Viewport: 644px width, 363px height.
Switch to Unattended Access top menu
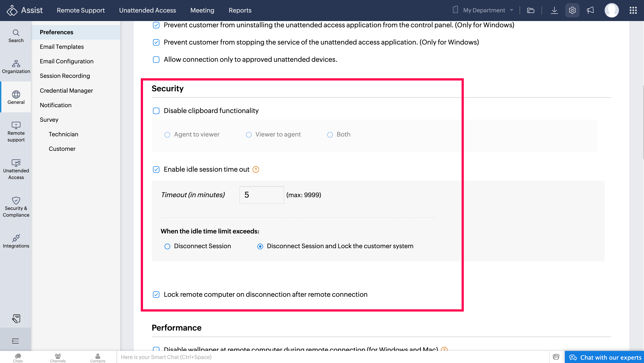point(147,10)
